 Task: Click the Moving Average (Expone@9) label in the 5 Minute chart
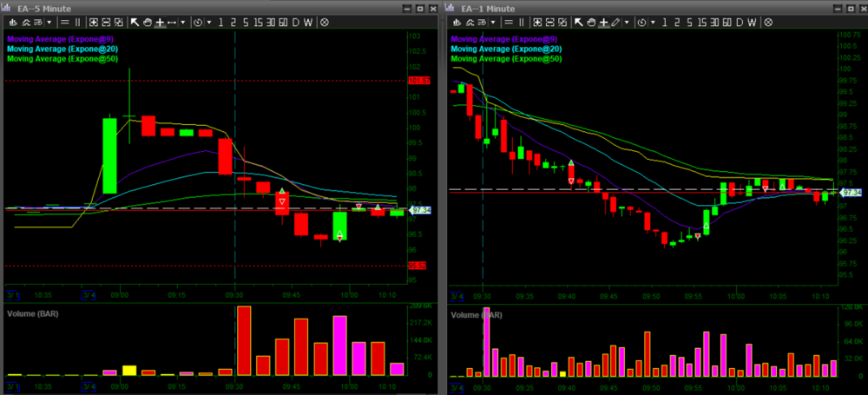[55, 38]
